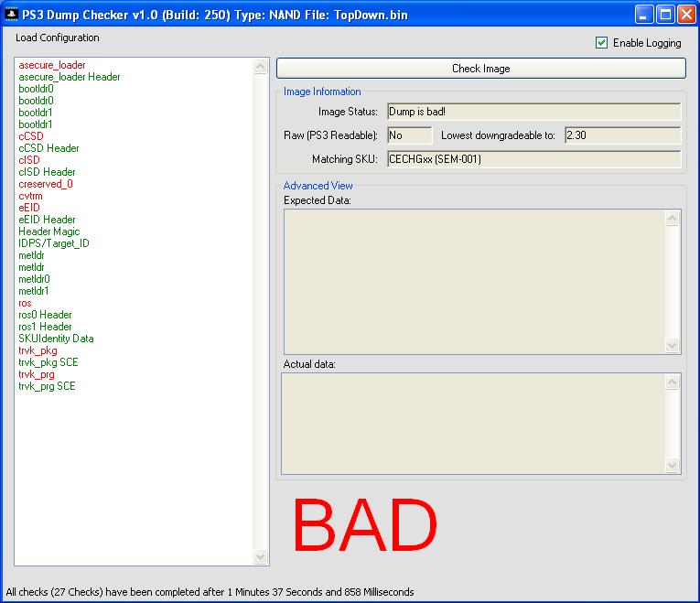Select the red cCSD entry
The width and height of the screenshot is (700, 603).
pos(31,136)
